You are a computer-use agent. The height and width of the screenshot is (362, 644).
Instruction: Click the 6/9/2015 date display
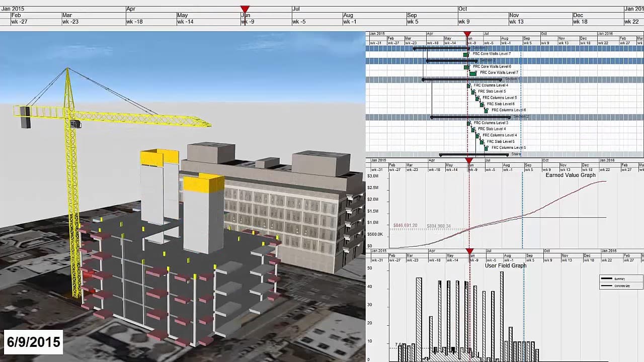pyautogui.click(x=33, y=341)
